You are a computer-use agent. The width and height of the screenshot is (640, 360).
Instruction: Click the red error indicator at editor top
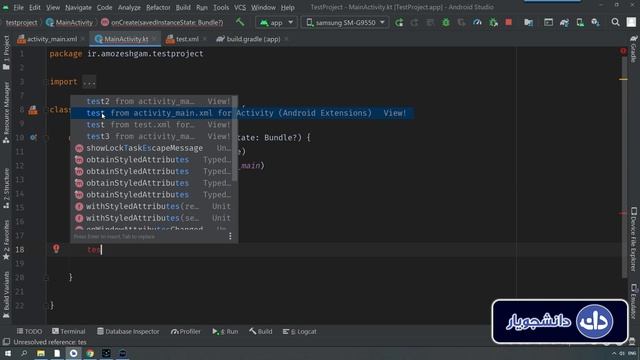(623, 51)
